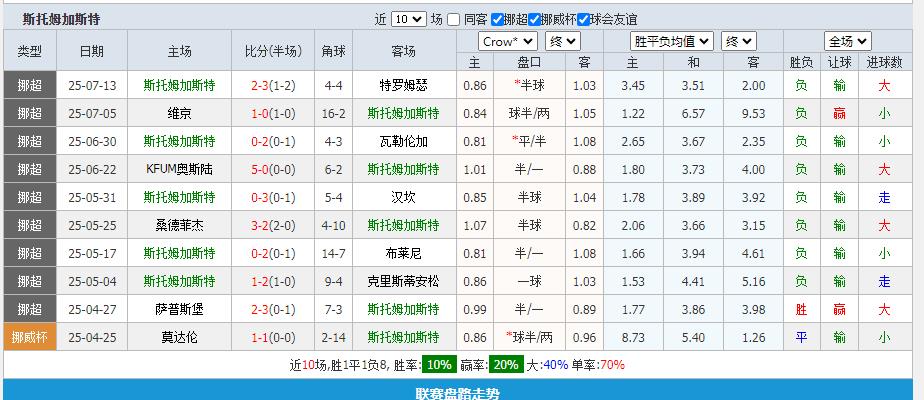Toggle the 同客 checkbox
Screen dimensions: 924x400
(x=454, y=19)
